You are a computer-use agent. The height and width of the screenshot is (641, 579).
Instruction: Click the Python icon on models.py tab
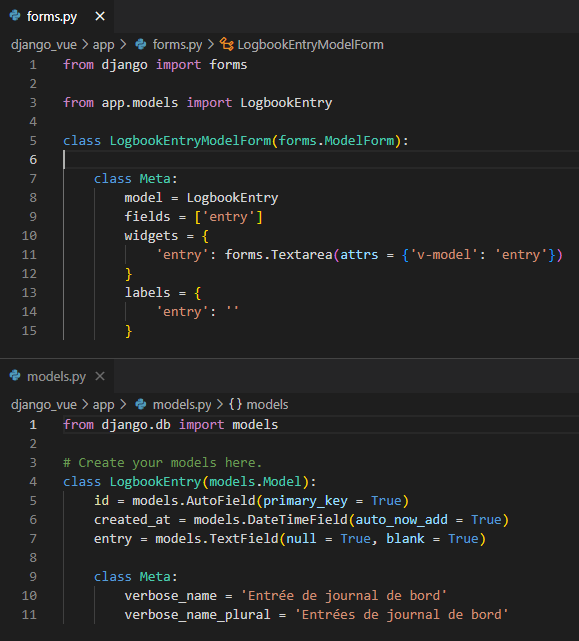tap(15, 376)
